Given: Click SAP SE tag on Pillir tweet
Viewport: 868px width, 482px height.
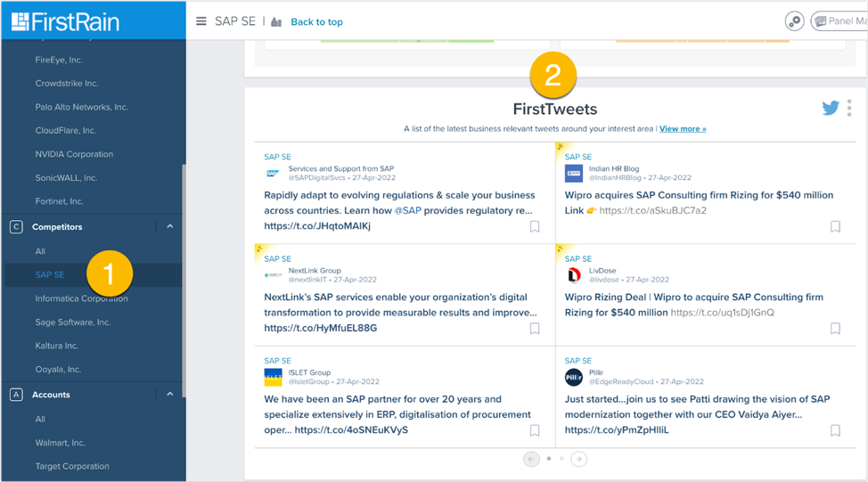Looking at the screenshot, I should pos(578,360).
